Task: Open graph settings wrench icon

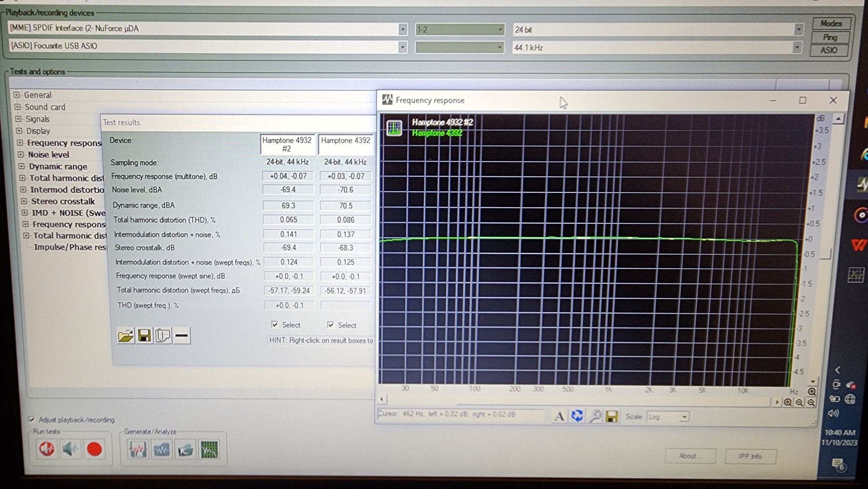Action: pos(595,417)
